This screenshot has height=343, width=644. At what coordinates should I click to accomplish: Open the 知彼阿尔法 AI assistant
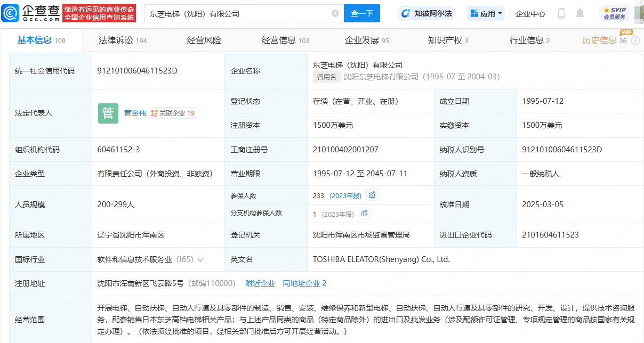pyautogui.click(x=426, y=13)
